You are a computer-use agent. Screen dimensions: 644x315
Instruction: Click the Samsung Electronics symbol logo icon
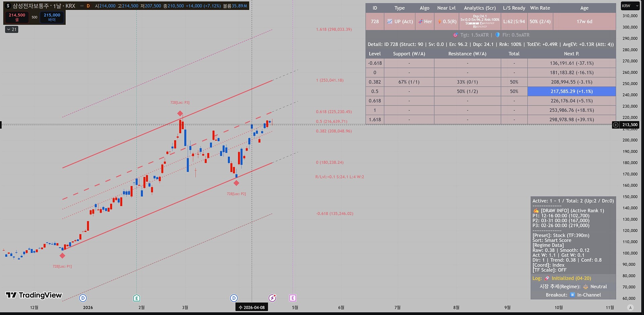[x=8, y=6]
